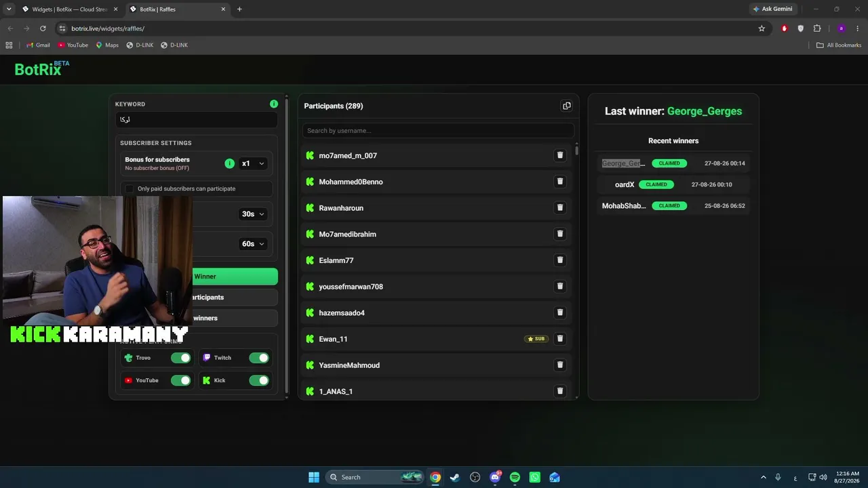Delete participant mo7amed_m_007 with its trash icon

560,155
